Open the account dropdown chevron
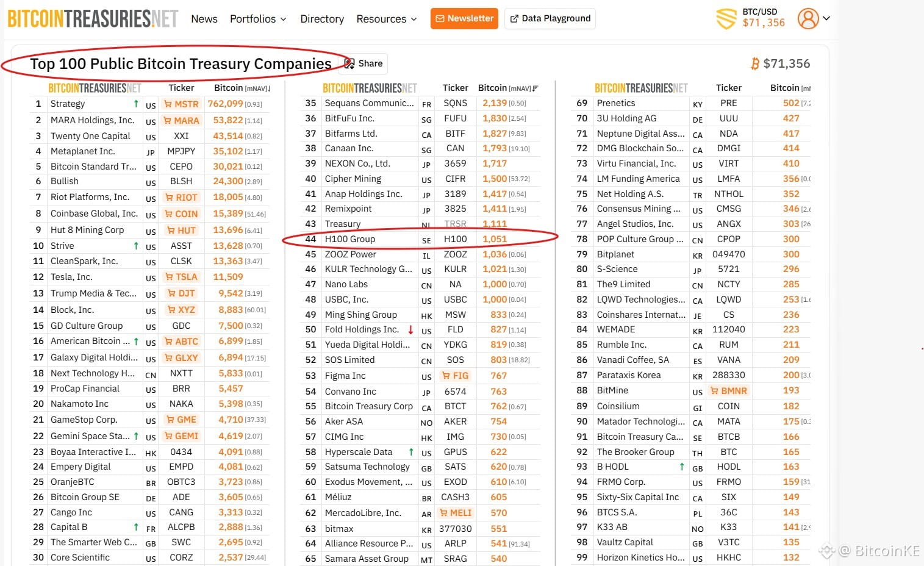Viewport: 924px width, 566px height. (x=826, y=18)
